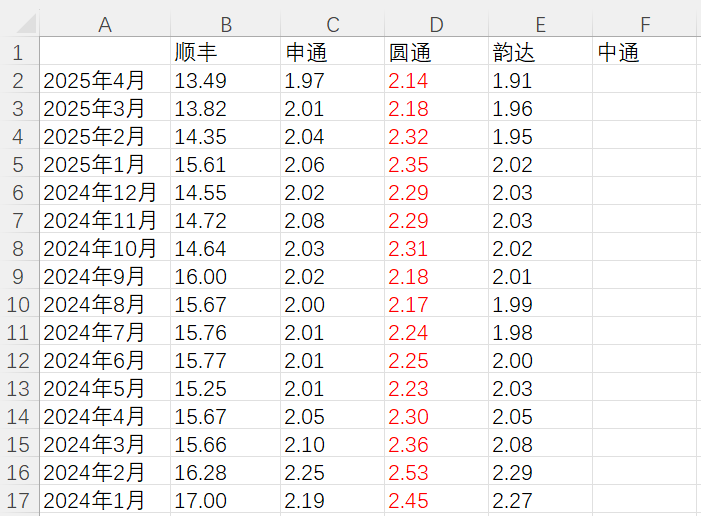Click 申通 value 2.06

333,165
